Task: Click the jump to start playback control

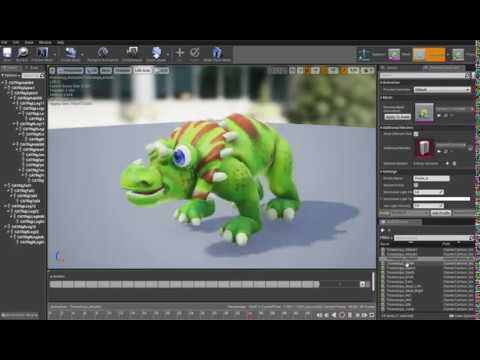Action: point(319,315)
